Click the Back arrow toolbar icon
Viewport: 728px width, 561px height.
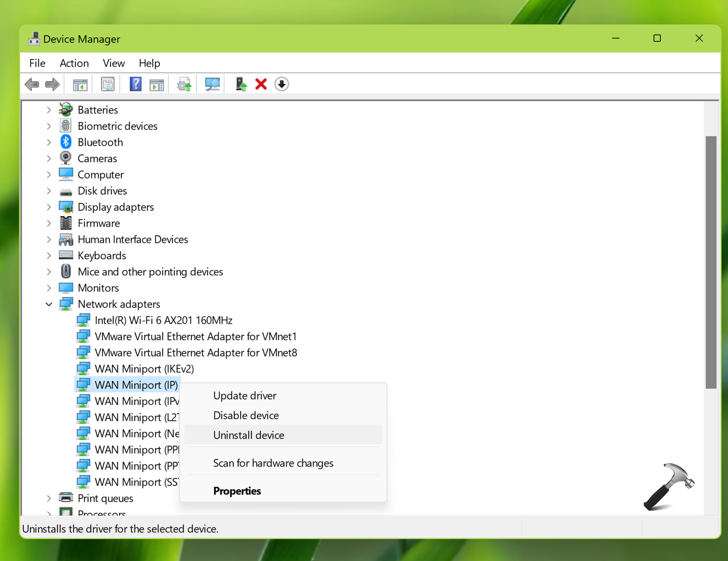32,85
